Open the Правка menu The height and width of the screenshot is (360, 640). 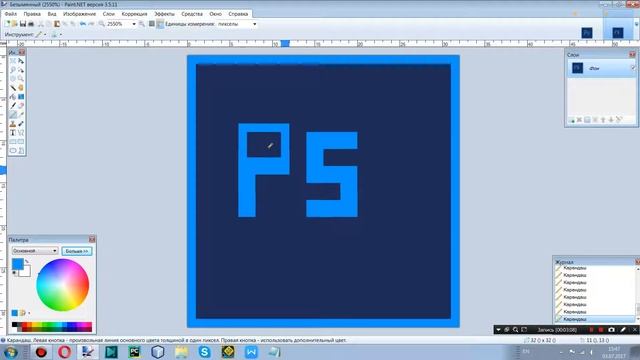[x=32, y=14]
